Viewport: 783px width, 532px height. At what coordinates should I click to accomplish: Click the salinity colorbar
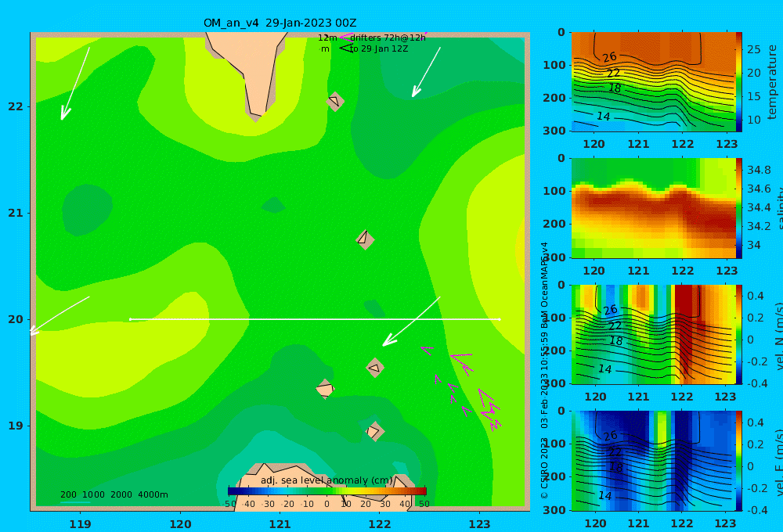click(x=739, y=208)
